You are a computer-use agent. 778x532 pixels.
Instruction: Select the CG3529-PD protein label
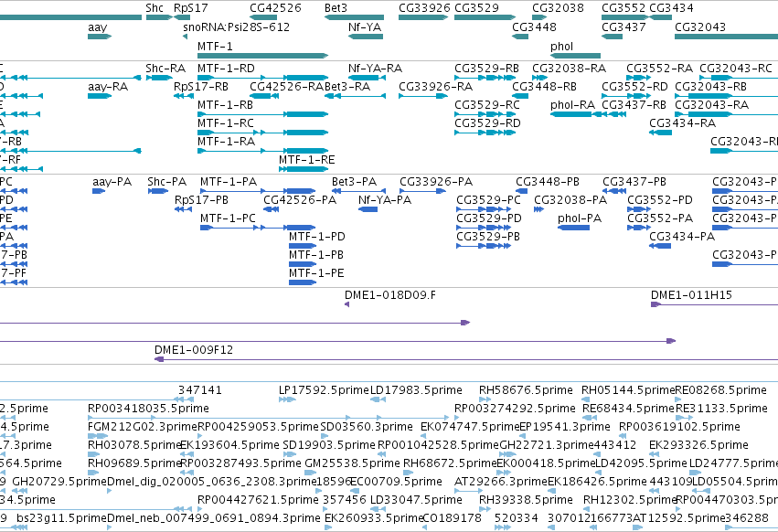[489, 218]
